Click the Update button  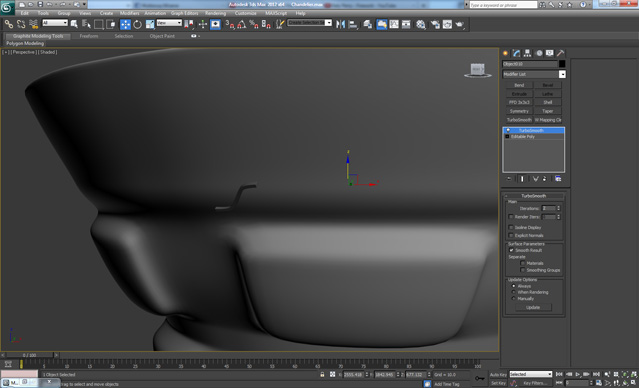pos(533,307)
